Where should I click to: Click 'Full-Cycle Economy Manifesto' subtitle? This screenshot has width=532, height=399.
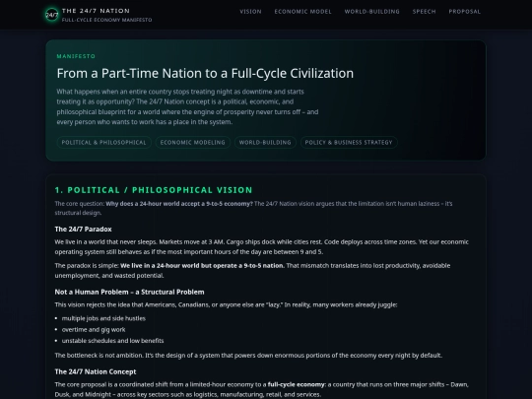[x=106, y=20]
